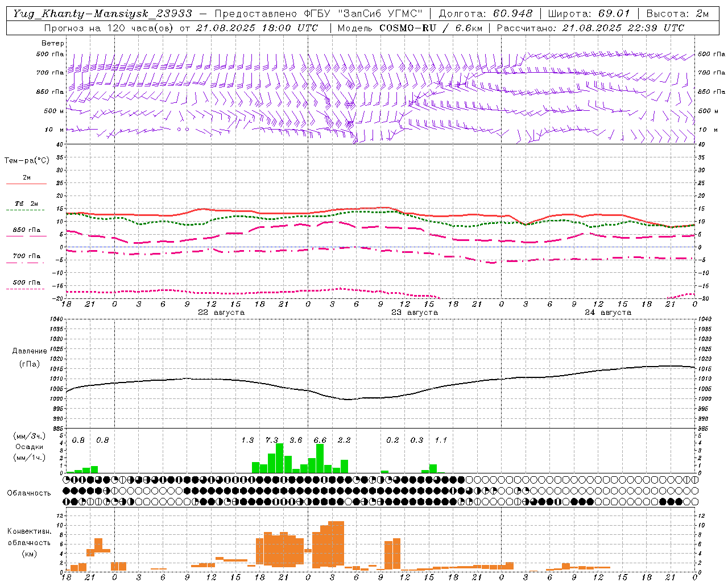Click the station title Yug_Khanty-Mansiysk_23933
The image size is (728, 582).
point(103,14)
